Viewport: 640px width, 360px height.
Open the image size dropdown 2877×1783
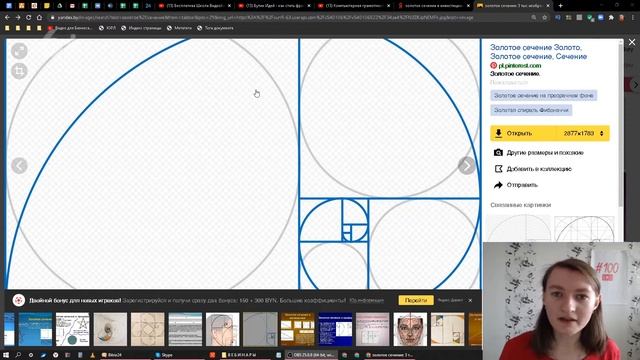583,133
